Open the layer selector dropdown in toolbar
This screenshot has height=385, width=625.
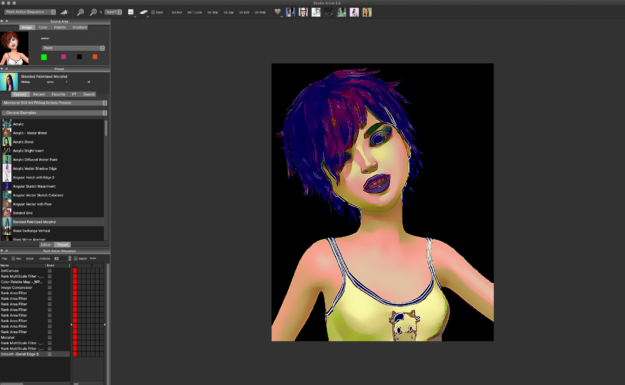[113, 12]
